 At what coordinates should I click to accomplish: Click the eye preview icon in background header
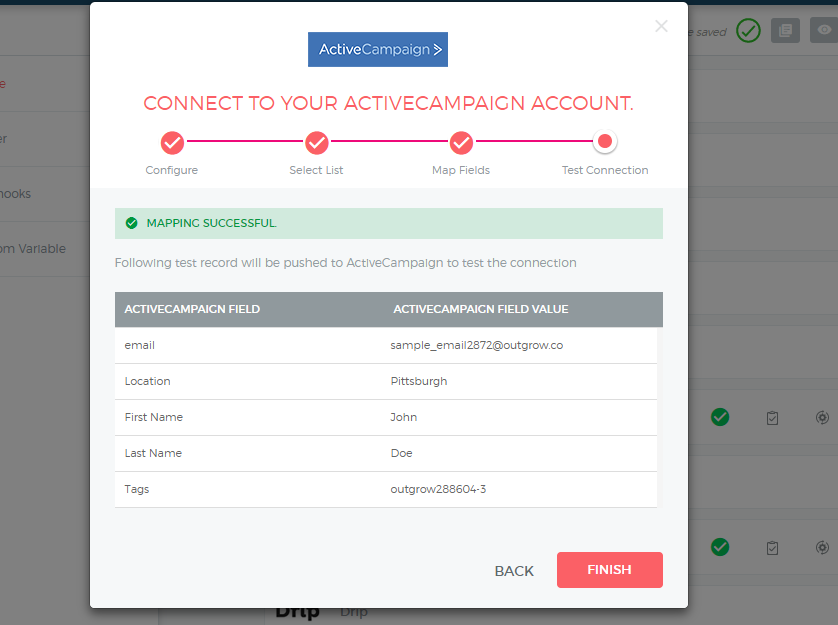coord(824,30)
